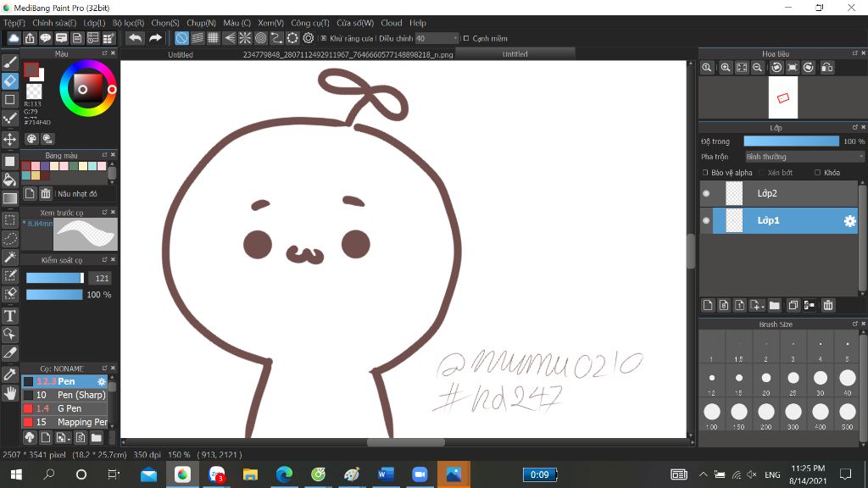Open the Lớp(L) menu
The height and width of the screenshot is (488, 868).
(94, 23)
